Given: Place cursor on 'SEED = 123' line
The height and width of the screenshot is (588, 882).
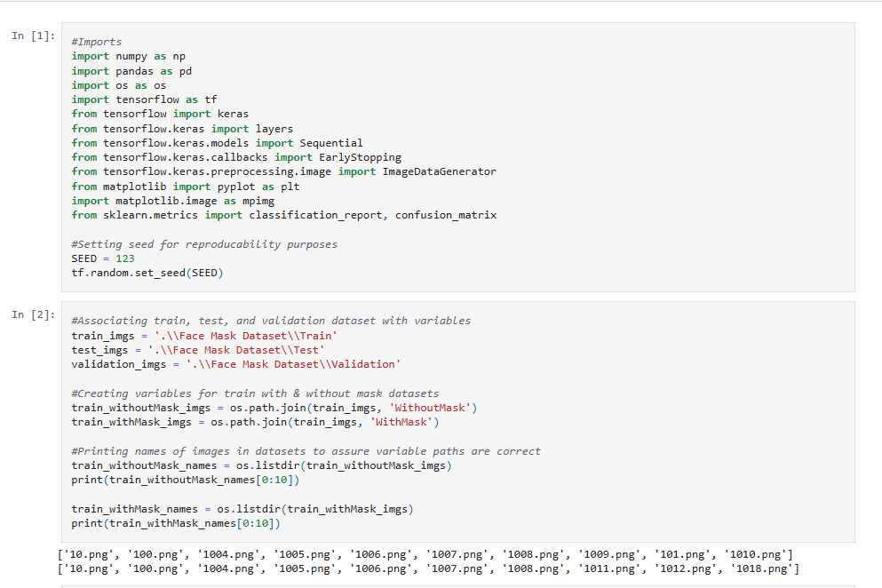Looking at the screenshot, I should 103,258.
